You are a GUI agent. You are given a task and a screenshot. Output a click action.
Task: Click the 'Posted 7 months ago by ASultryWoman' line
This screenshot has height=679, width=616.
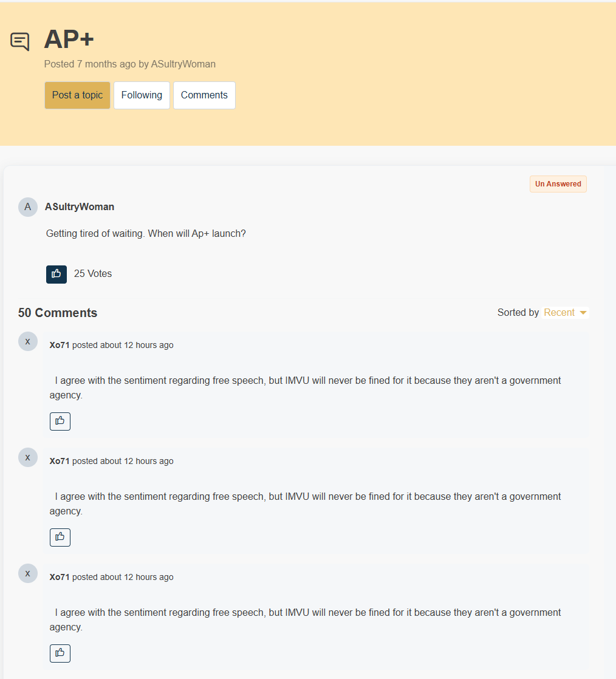tap(130, 64)
